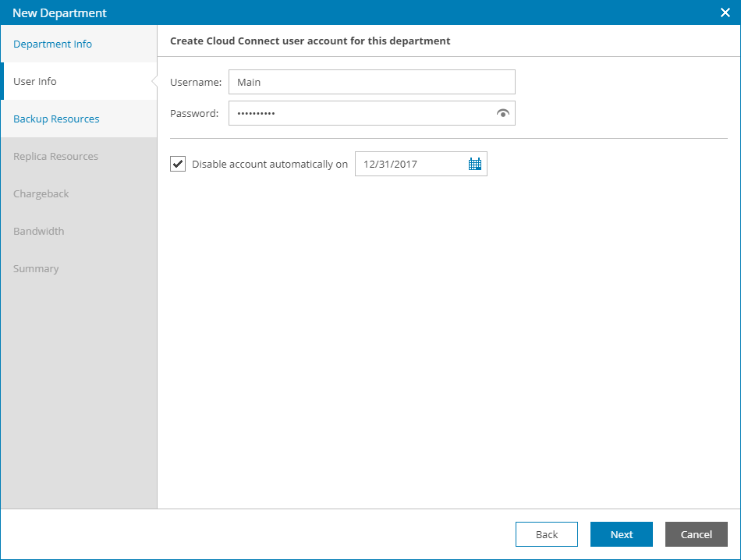The height and width of the screenshot is (560, 741).
Task: Go to the Department Info step
Action: point(53,44)
